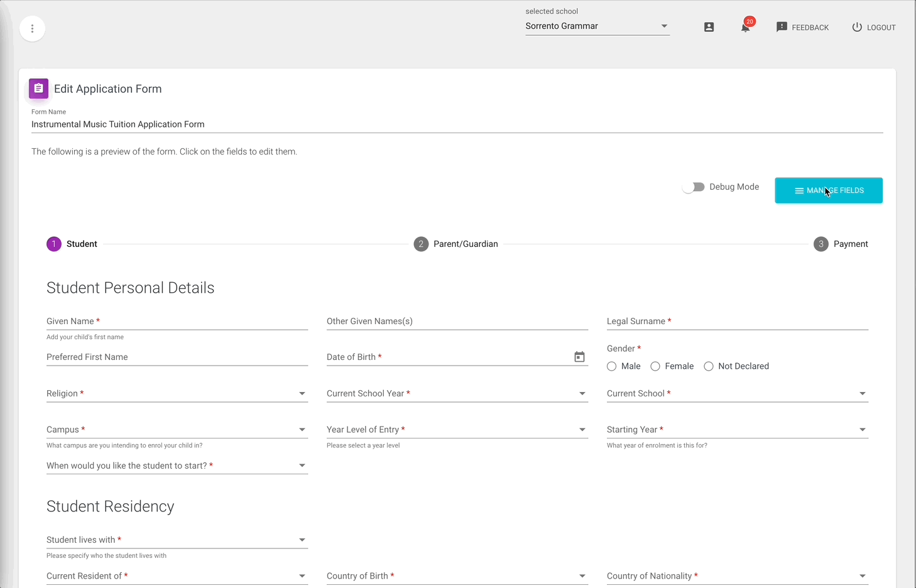916x588 pixels.
Task: Select the Male gender option
Action: click(x=611, y=366)
